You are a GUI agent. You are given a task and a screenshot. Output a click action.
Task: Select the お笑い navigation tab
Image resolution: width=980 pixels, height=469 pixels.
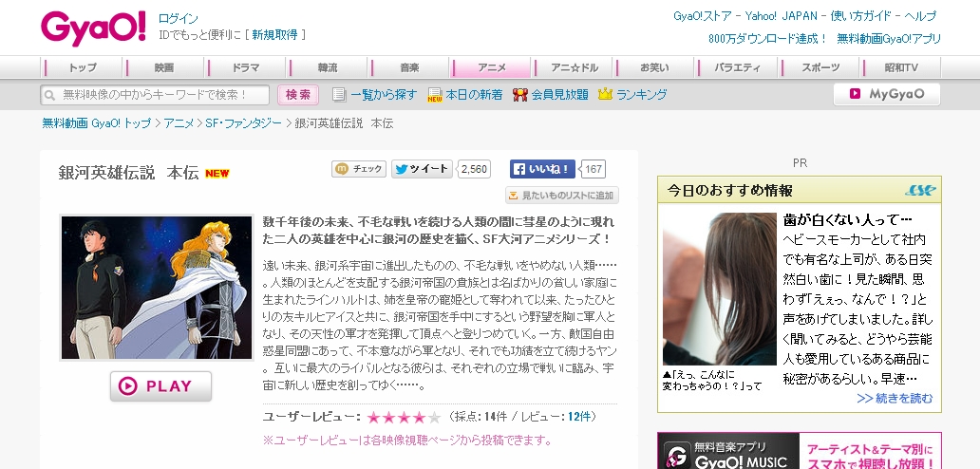pyautogui.click(x=655, y=67)
